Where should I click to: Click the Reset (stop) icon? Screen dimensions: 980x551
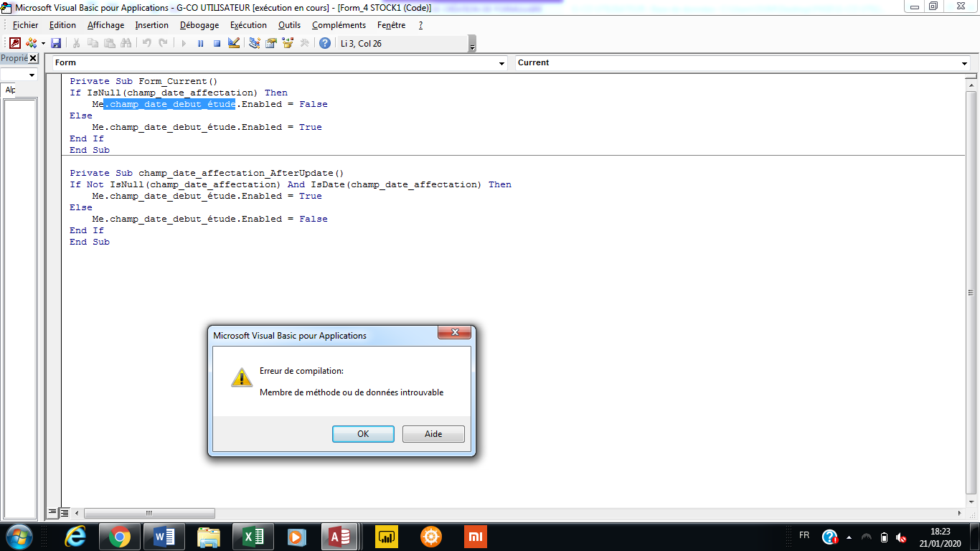pos(217,43)
